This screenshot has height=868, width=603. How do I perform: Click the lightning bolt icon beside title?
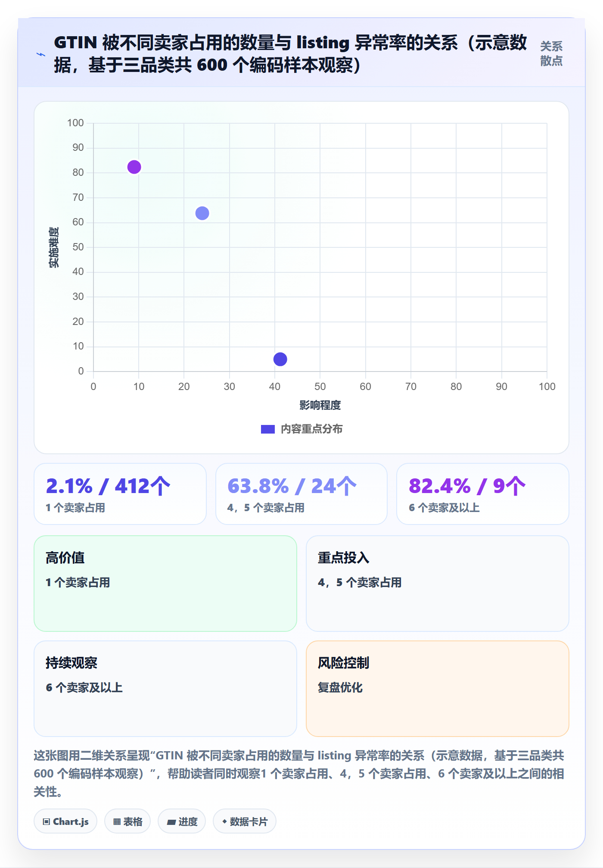pos(41,54)
